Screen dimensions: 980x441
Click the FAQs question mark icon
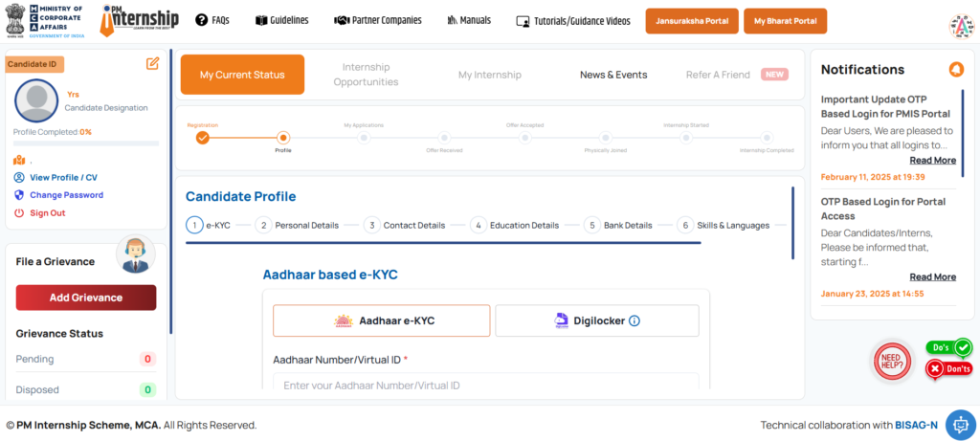(201, 20)
